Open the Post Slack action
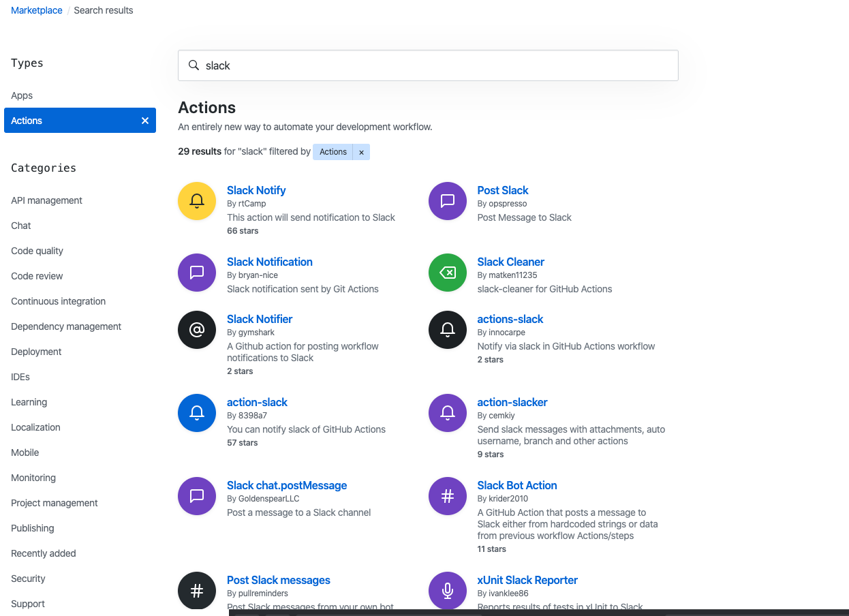Image resolution: width=849 pixels, height=616 pixels. 503,190
